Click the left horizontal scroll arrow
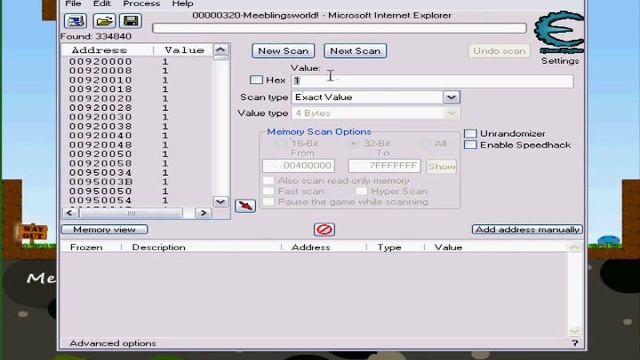 tap(69, 213)
